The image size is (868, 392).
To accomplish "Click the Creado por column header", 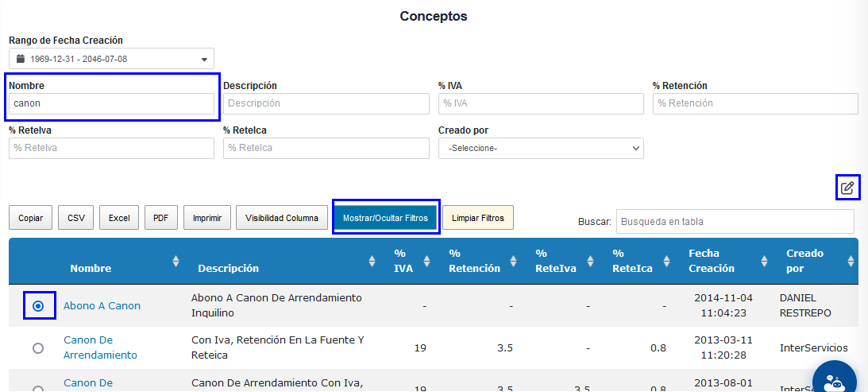I will pyautogui.click(x=805, y=261).
